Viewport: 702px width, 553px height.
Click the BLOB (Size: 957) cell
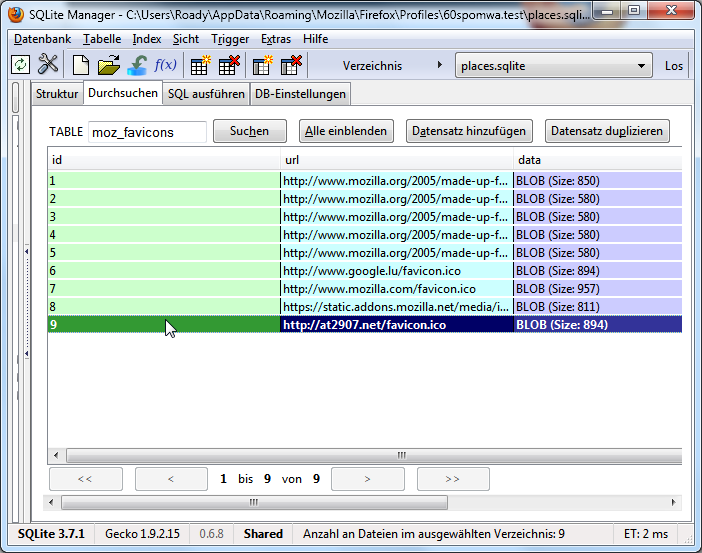click(598, 289)
